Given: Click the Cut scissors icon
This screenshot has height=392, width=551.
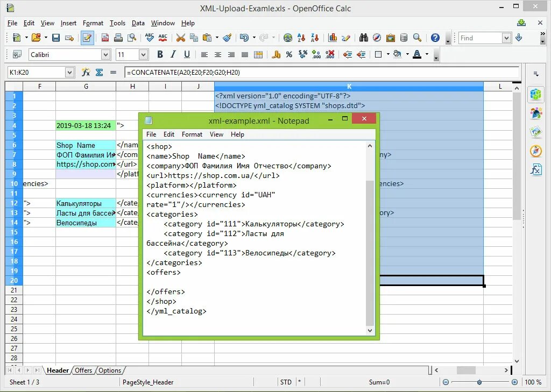Looking at the screenshot, I should pyautogui.click(x=181, y=38).
